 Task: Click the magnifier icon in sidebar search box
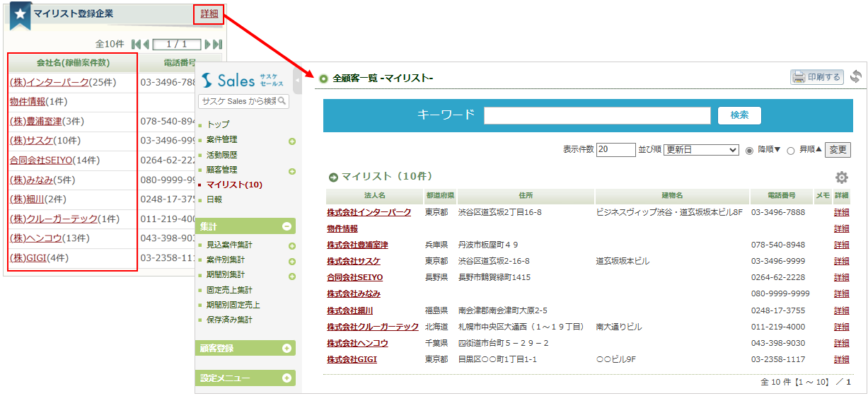tap(282, 101)
